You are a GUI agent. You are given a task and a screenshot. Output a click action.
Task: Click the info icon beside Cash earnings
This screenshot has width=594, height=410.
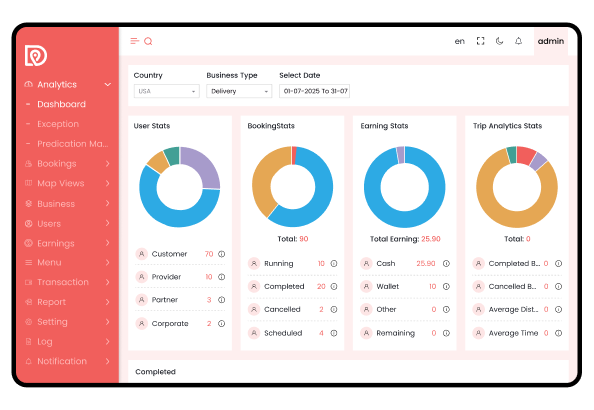(446, 263)
